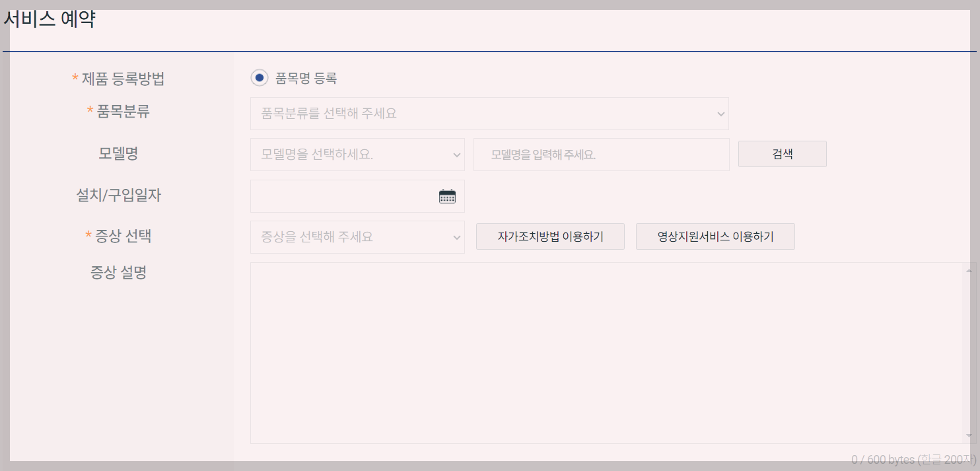Click the 검색 search button

782,153
